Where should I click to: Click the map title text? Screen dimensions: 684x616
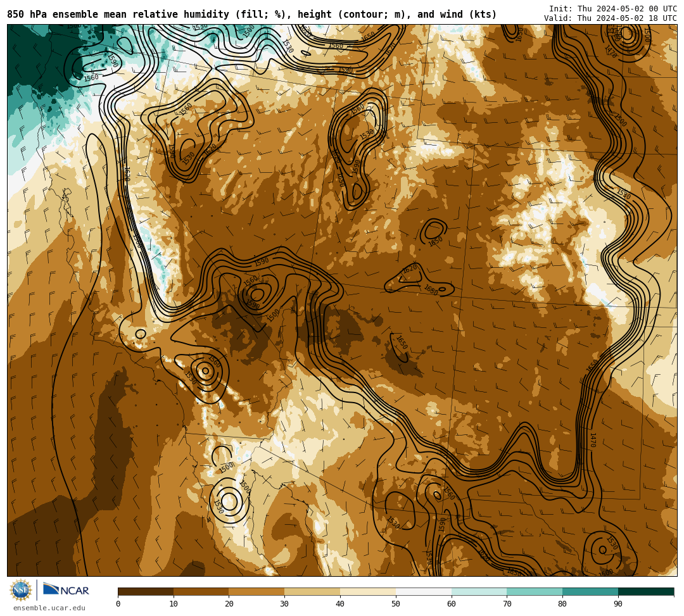[x=251, y=15]
